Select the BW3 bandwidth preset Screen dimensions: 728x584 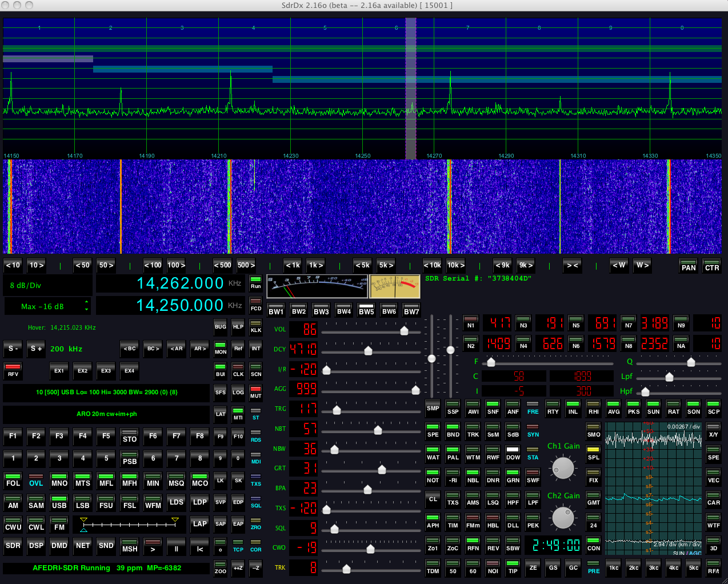pos(321,309)
